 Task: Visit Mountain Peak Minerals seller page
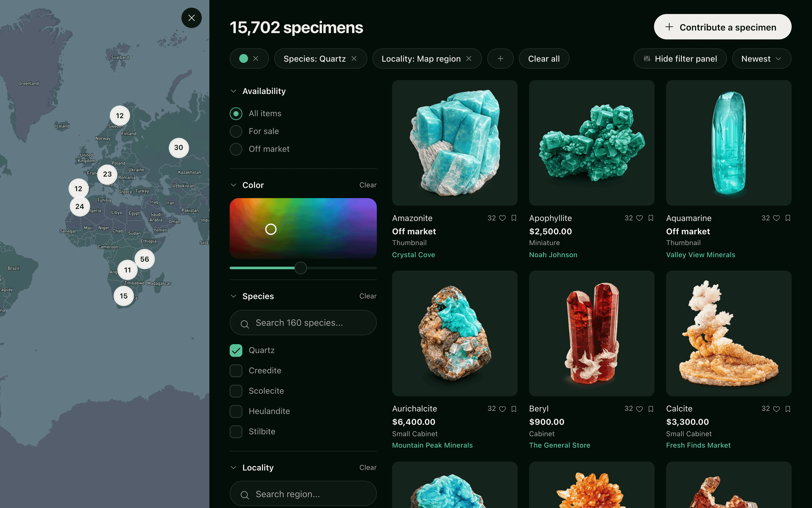(x=432, y=445)
